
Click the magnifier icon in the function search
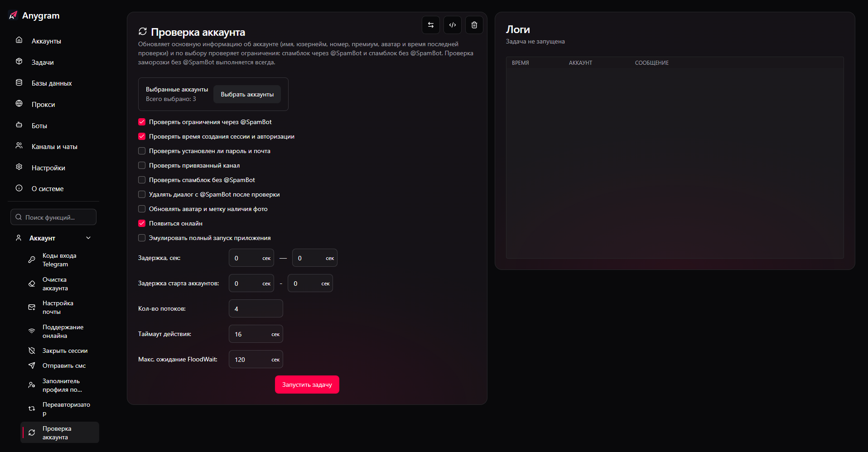[19, 217]
